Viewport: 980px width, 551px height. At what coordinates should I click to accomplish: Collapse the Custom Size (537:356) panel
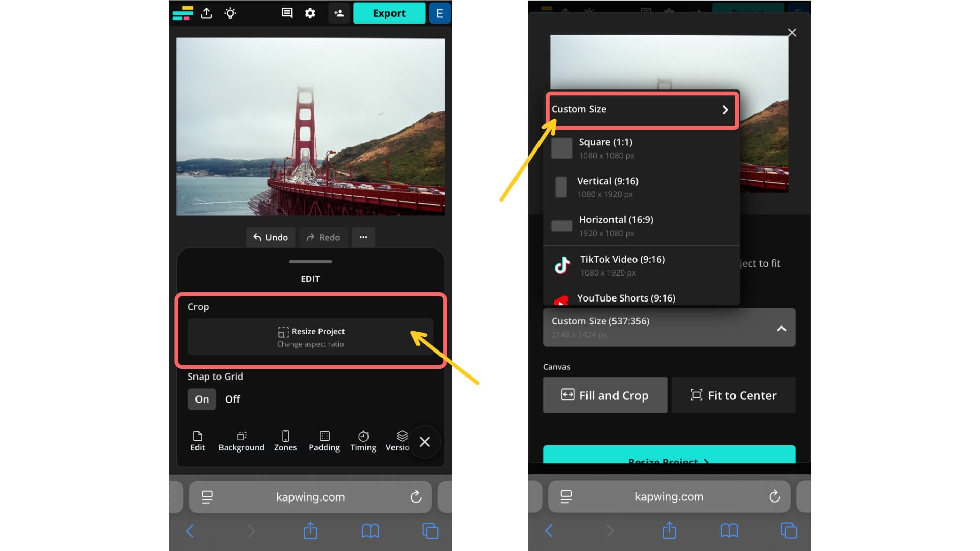pos(781,329)
